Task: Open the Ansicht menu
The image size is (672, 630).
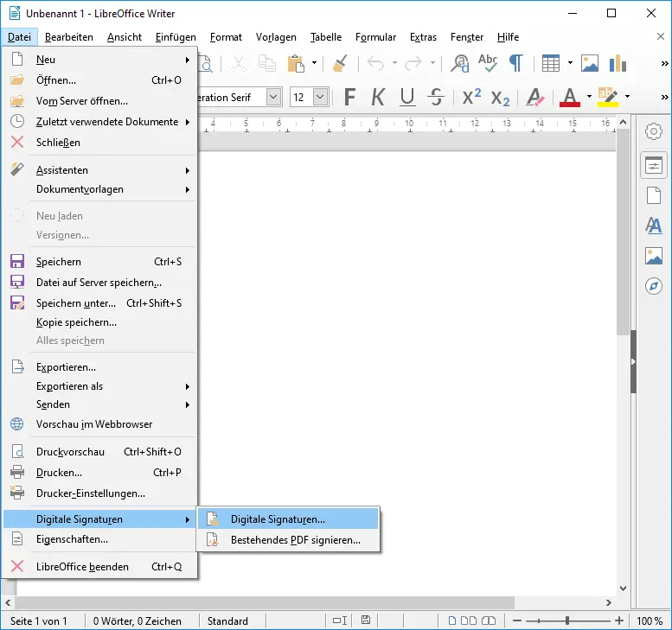Action: (125, 37)
